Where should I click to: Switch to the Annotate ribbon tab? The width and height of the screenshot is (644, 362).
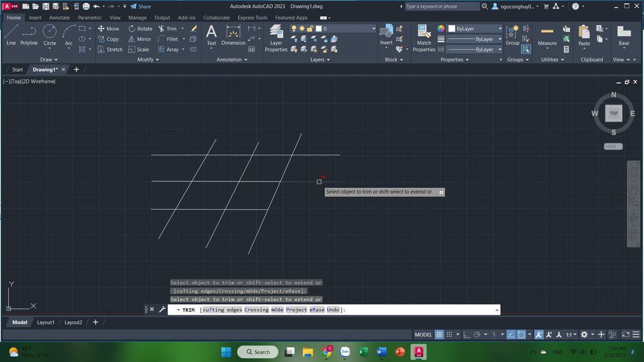[59, 18]
